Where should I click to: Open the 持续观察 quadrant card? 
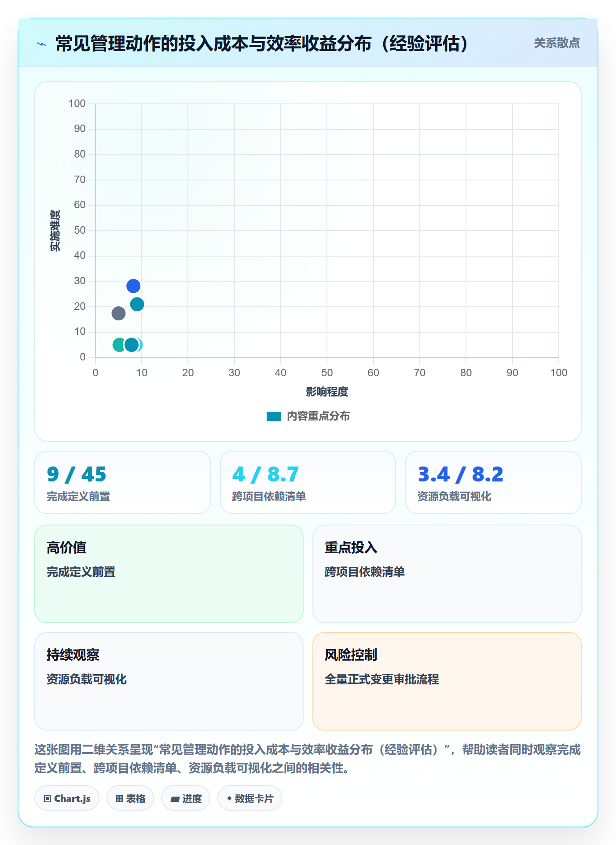[x=169, y=681]
